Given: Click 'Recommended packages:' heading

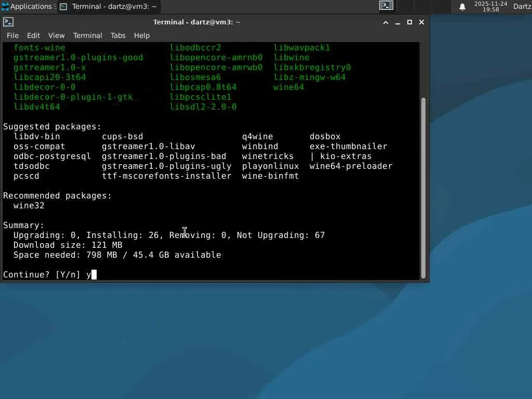Looking at the screenshot, I should pyautogui.click(x=57, y=196).
